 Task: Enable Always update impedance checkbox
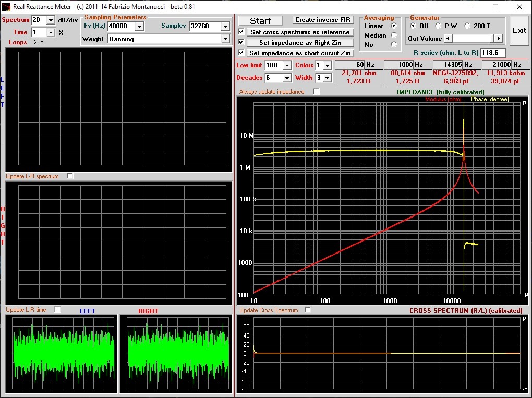pos(316,92)
